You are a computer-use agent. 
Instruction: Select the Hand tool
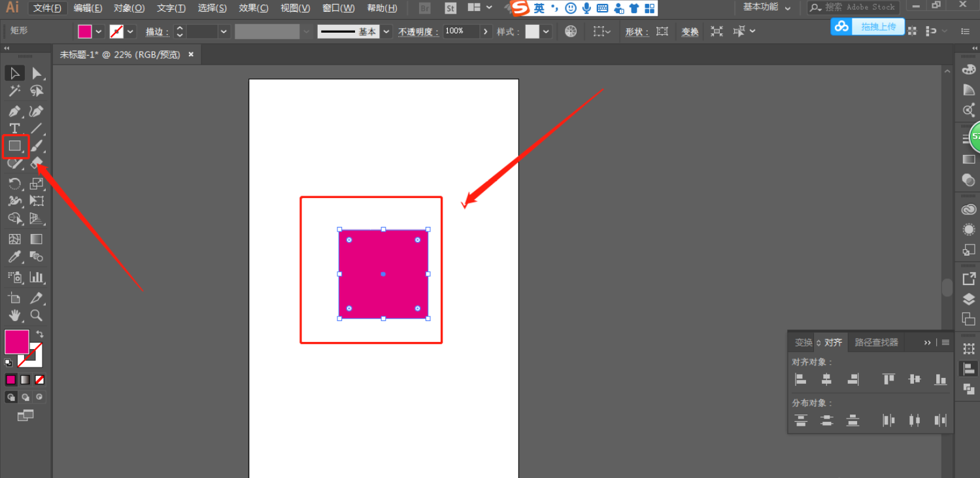coord(14,316)
